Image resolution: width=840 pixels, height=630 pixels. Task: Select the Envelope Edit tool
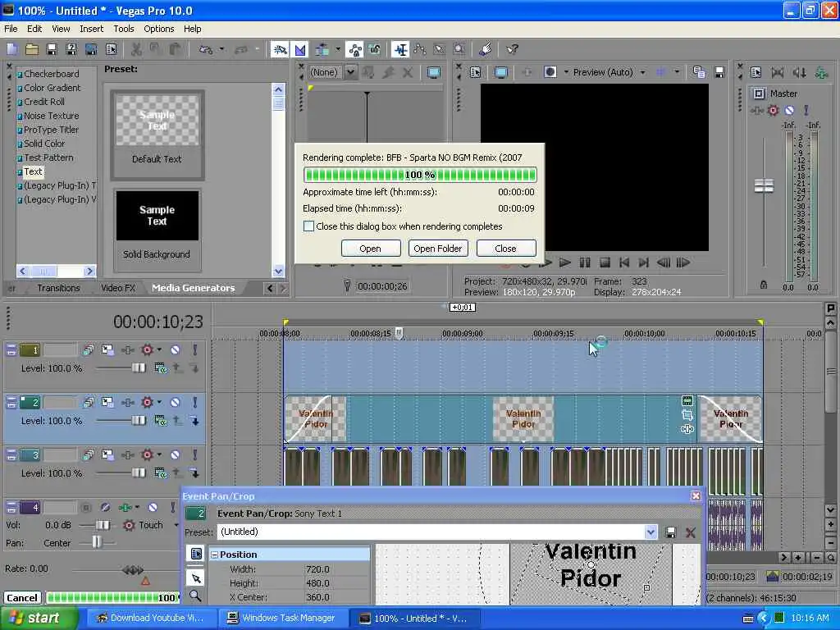click(420, 50)
